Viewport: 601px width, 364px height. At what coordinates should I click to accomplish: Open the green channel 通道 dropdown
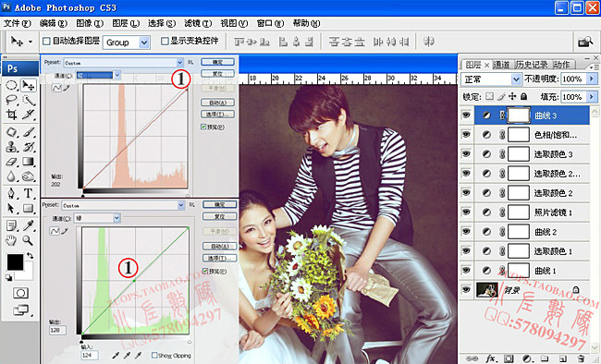[x=97, y=218]
